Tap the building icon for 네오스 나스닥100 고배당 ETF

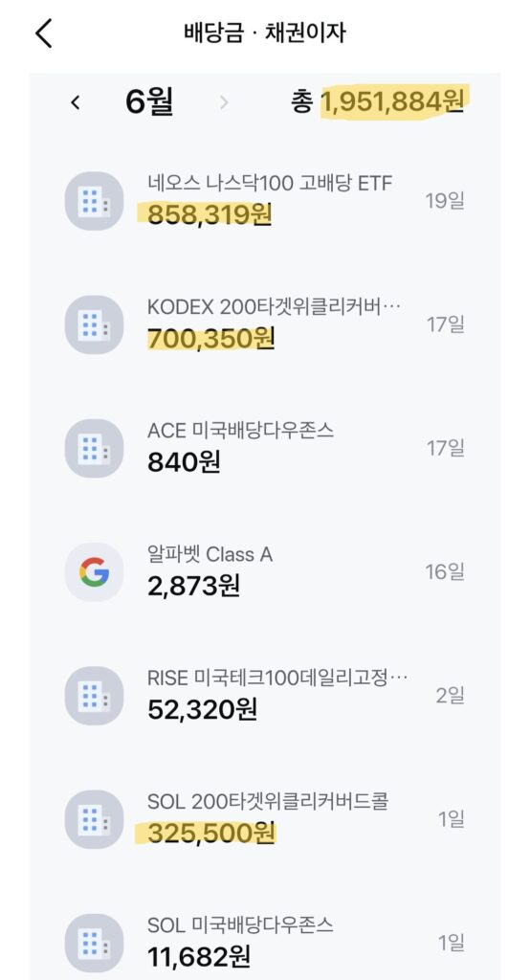pos(94,201)
